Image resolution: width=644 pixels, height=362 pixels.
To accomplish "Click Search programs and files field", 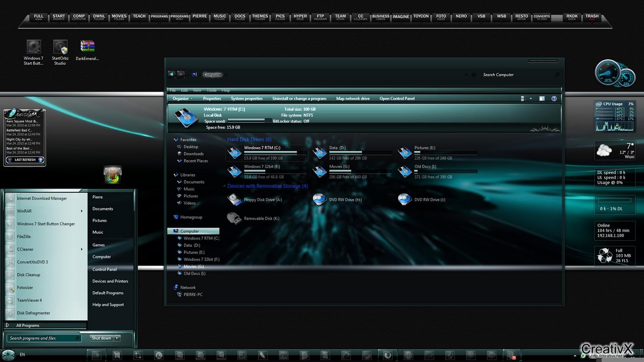I will click(44, 338).
